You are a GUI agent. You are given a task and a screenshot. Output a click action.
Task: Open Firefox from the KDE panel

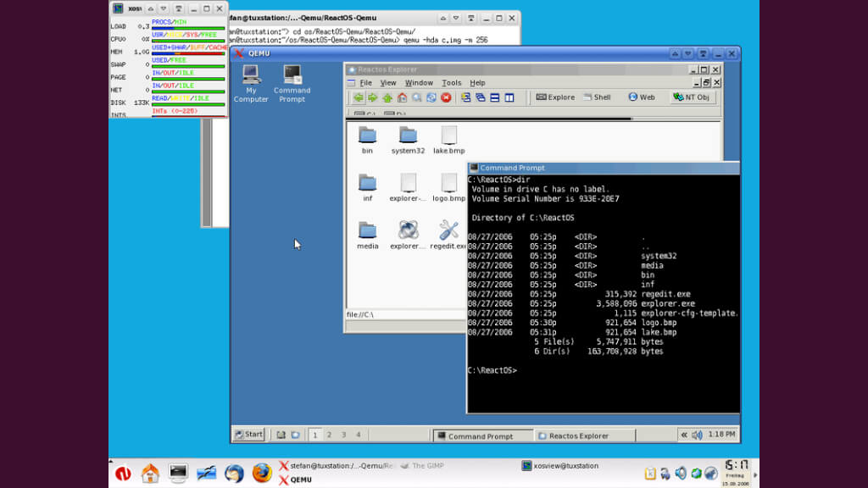tap(262, 473)
